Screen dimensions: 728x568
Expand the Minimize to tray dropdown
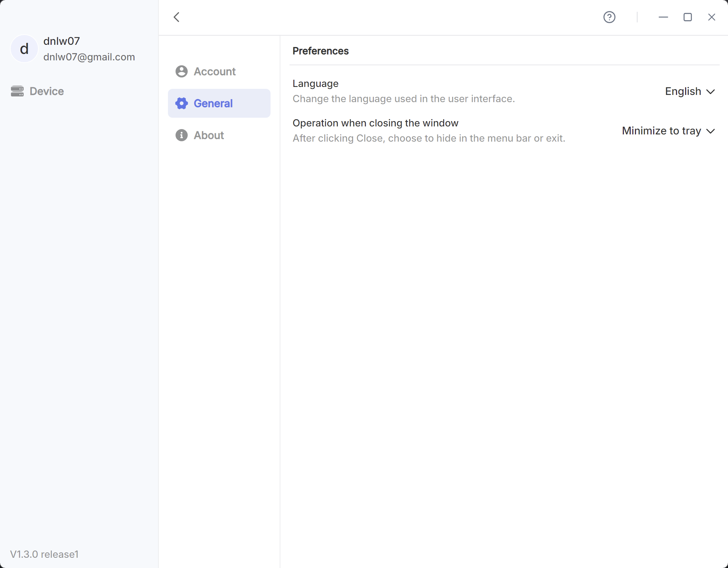coord(661,131)
